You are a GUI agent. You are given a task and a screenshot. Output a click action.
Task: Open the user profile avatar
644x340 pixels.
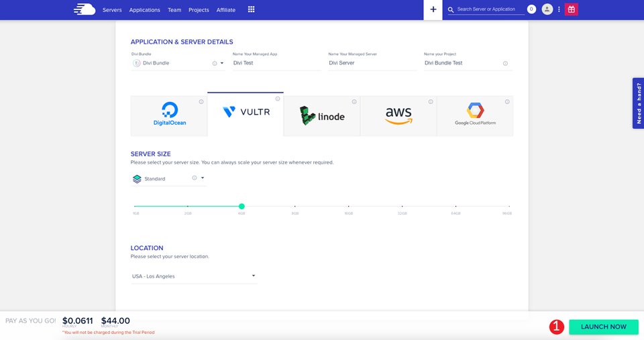point(547,9)
